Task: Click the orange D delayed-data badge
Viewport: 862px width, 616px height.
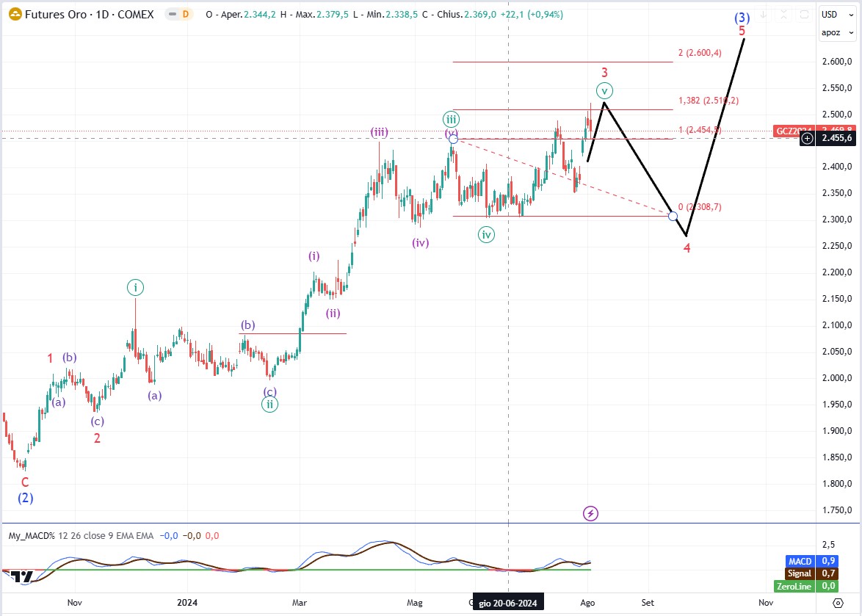Action: coord(186,14)
